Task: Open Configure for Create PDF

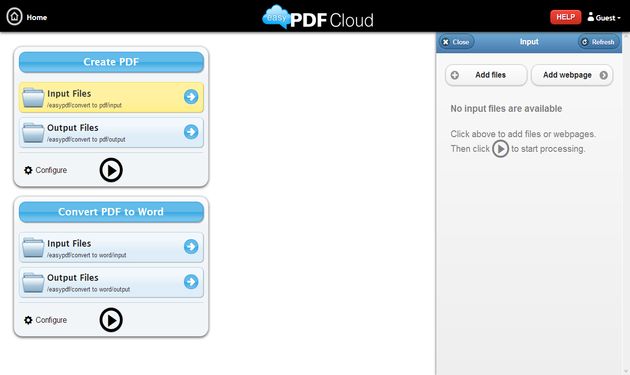Action: [x=45, y=170]
